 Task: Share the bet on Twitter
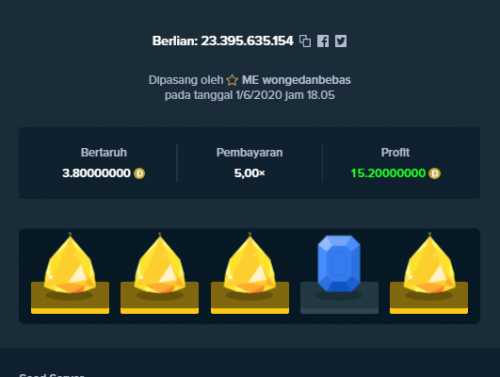tap(341, 41)
